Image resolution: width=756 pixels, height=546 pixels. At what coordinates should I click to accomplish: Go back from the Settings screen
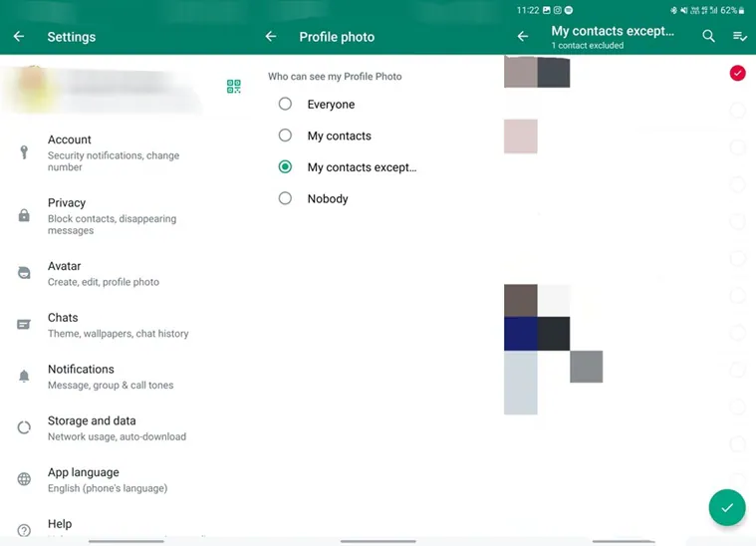point(19,37)
